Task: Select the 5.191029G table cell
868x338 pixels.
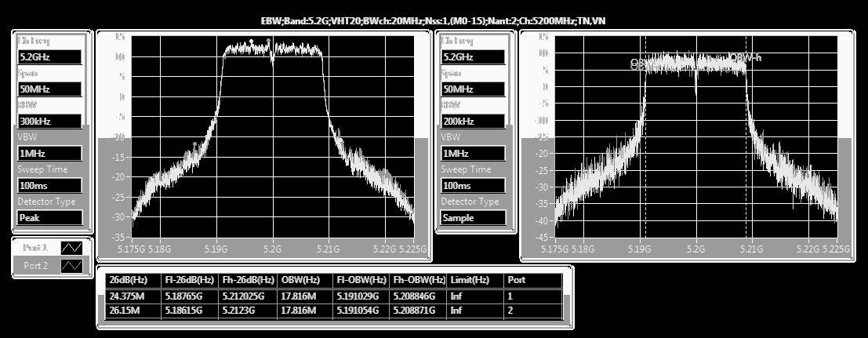Action: tap(361, 296)
